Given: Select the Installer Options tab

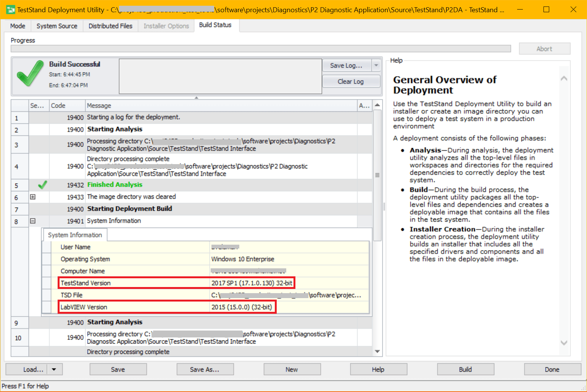Looking at the screenshot, I should [x=166, y=26].
